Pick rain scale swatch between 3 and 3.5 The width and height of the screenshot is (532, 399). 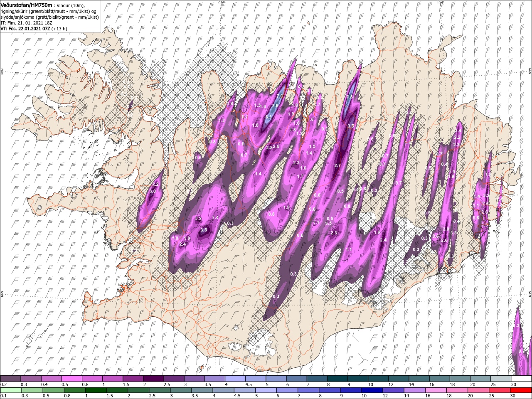(181, 390)
